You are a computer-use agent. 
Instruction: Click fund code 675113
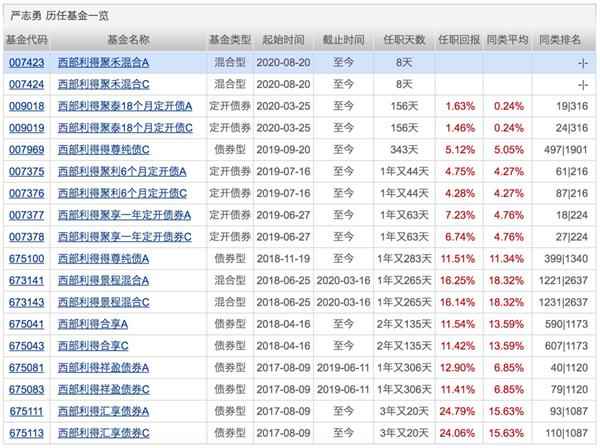coord(25,434)
